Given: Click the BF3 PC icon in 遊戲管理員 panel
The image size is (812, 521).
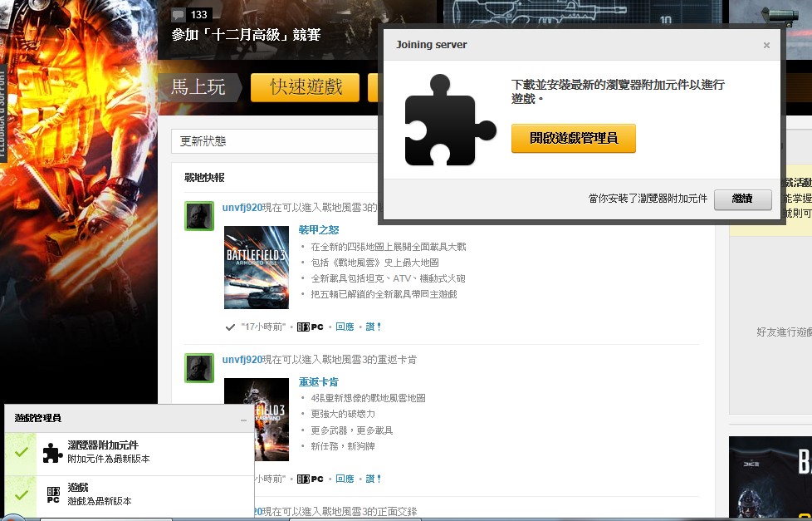Looking at the screenshot, I should (x=52, y=494).
